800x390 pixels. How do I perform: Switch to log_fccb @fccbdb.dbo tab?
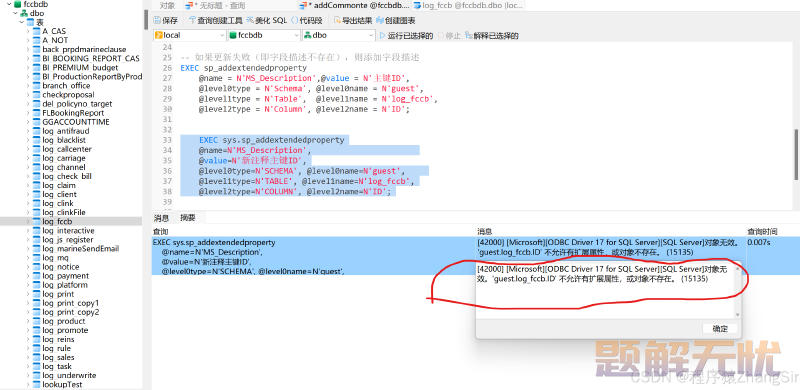point(469,6)
